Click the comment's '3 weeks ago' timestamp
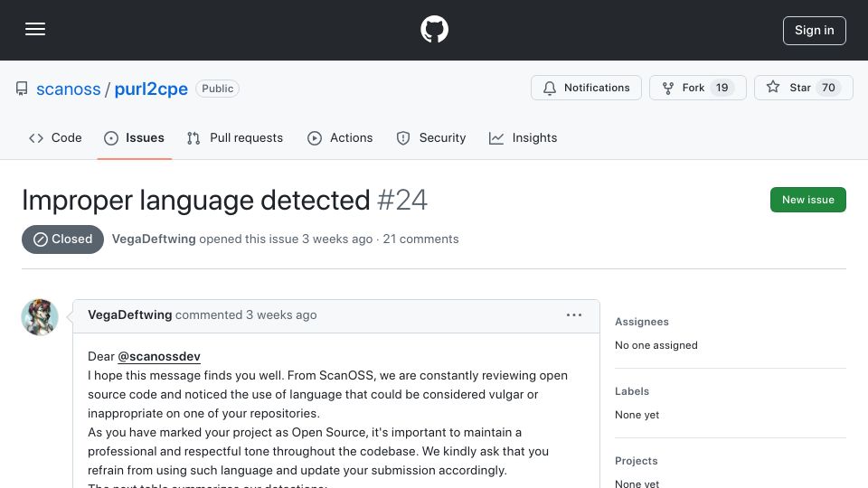 (x=281, y=314)
